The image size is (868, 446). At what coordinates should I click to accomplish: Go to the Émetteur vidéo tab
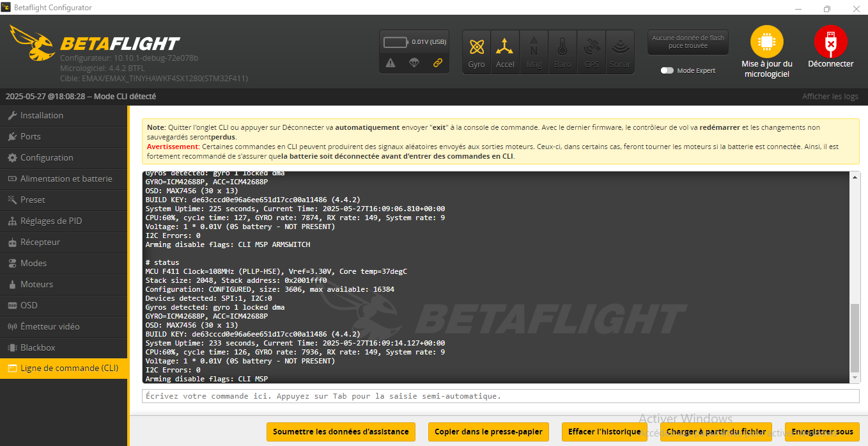(x=50, y=326)
